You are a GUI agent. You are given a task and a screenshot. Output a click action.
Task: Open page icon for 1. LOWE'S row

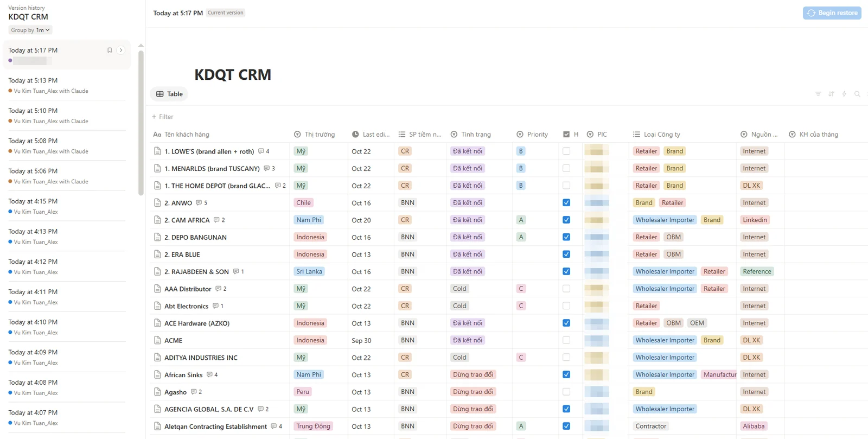pyautogui.click(x=157, y=151)
